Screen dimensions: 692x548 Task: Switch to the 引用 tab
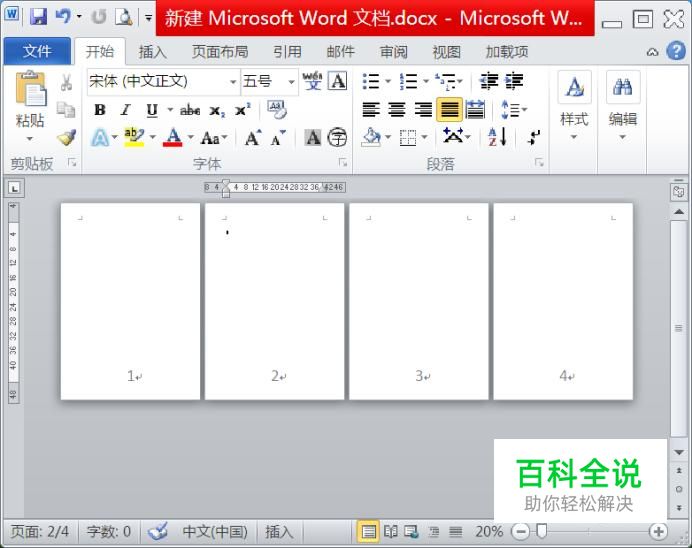pos(287,52)
